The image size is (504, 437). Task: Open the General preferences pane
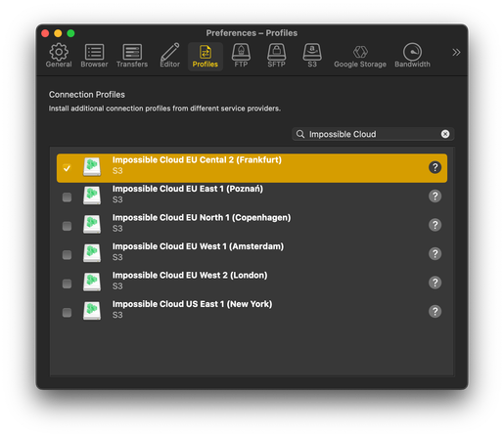(x=59, y=56)
